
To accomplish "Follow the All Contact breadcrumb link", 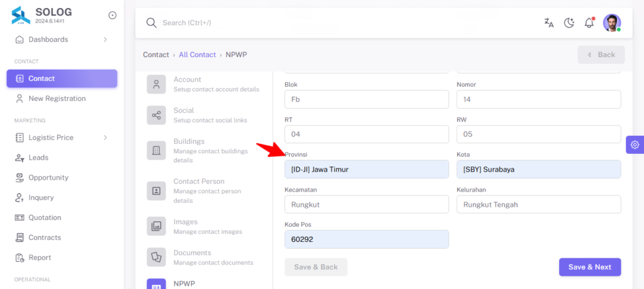I will pyautogui.click(x=197, y=55).
